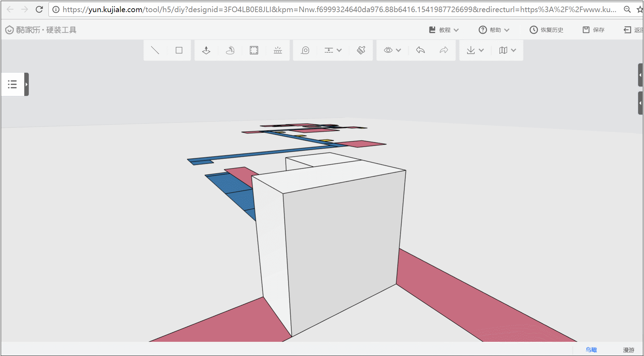The width and height of the screenshot is (644, 356).
Task: Select the line drawing tool
Action: (x=155, y=50)
